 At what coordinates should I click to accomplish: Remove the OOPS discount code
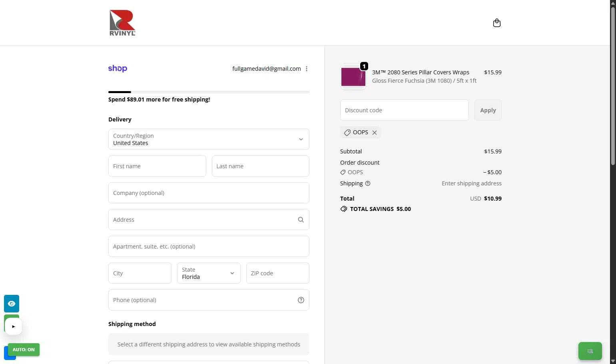[x=375, y=133]
